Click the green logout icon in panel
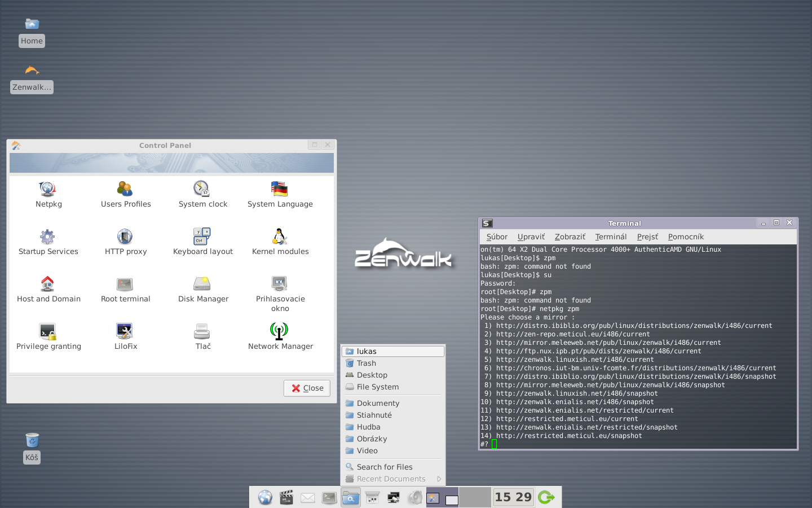This screenshot has height=508, width=812. 546,497
